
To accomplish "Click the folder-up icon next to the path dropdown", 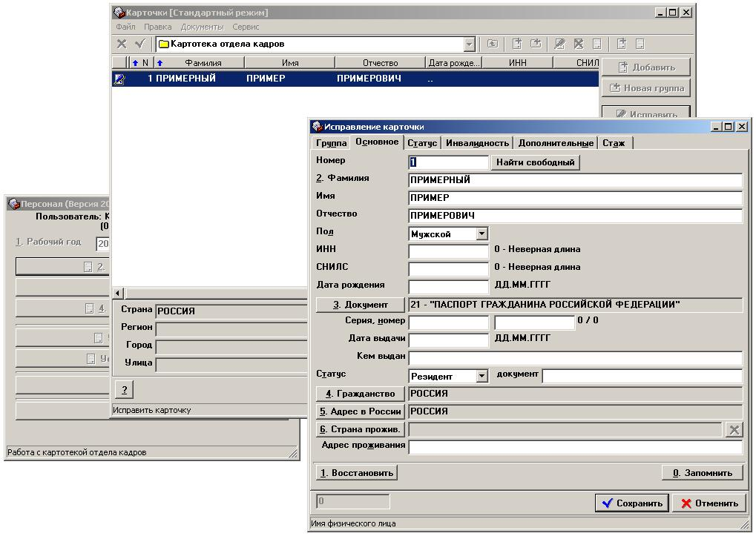I will 492,44.
